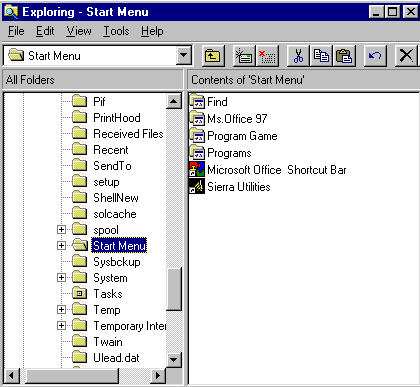Viewport: 420px width, 387px height.
Task: Click the Paste clipboard icon
Action: [x=344, y=56]
